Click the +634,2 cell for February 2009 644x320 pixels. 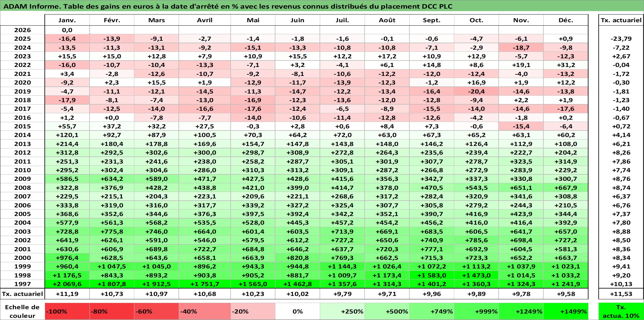click(x=112, y=179)
